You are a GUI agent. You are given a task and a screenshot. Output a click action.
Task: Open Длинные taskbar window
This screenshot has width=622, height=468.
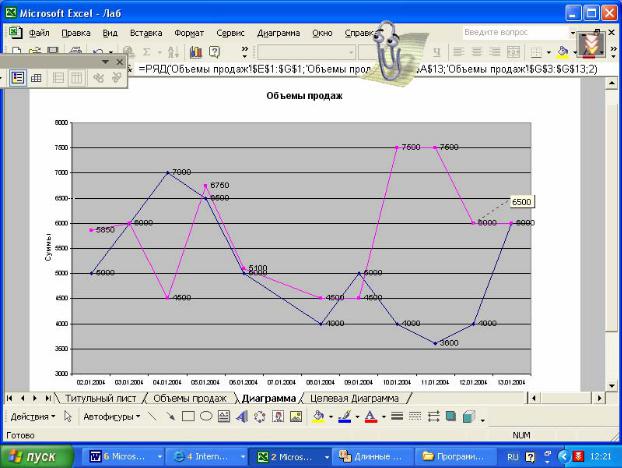[x=372, y=456]
